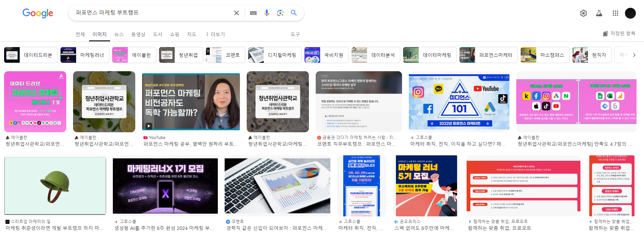Open 마케팅 취준생이라면 제발 부트캠프 하지 title

click(55, 228)
